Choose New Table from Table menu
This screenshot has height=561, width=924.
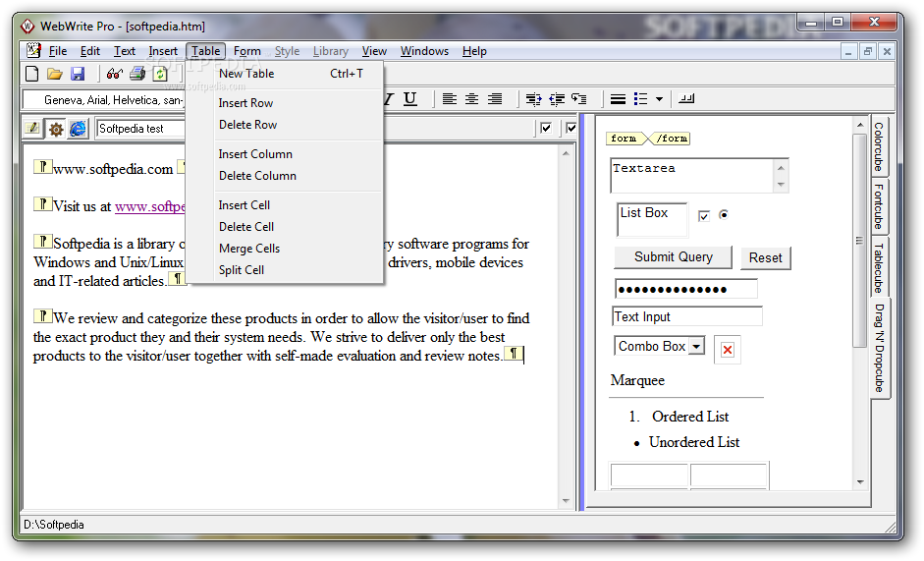(285, 74)
